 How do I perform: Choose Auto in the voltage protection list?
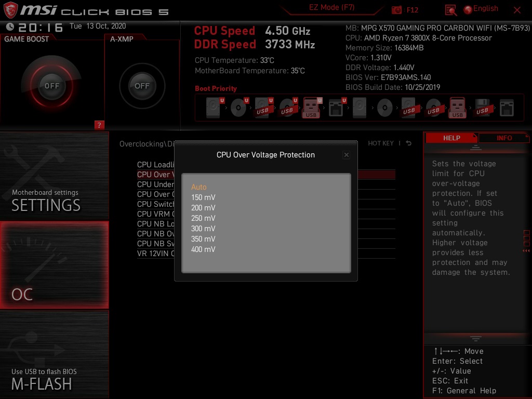[x=199, y=187]
